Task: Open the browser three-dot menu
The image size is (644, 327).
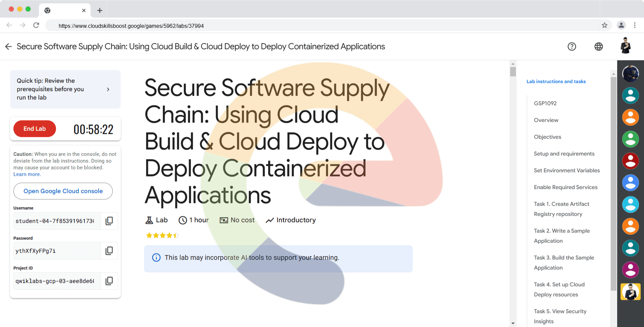Action: click(x=634, y=25)
